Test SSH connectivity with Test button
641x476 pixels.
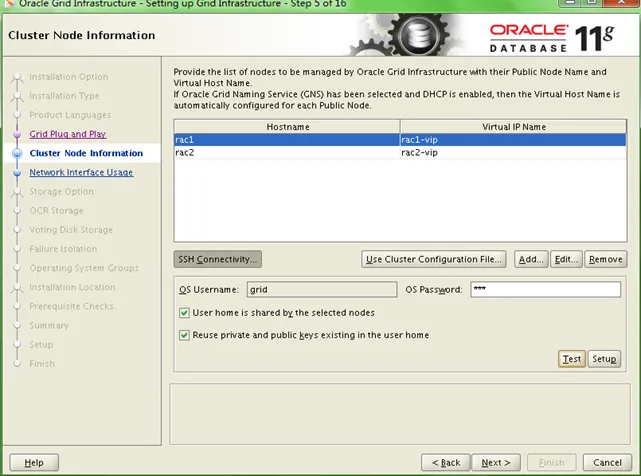571,359
